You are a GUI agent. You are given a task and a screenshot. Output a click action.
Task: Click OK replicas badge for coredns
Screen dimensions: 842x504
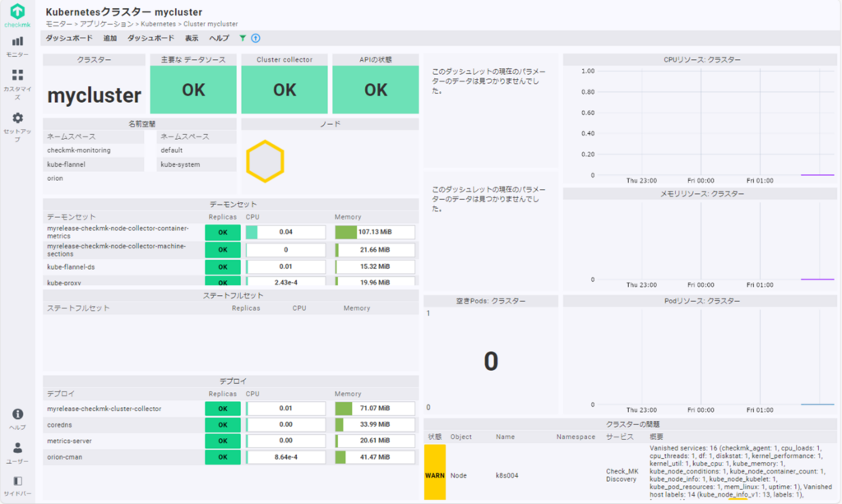(223, 424)
